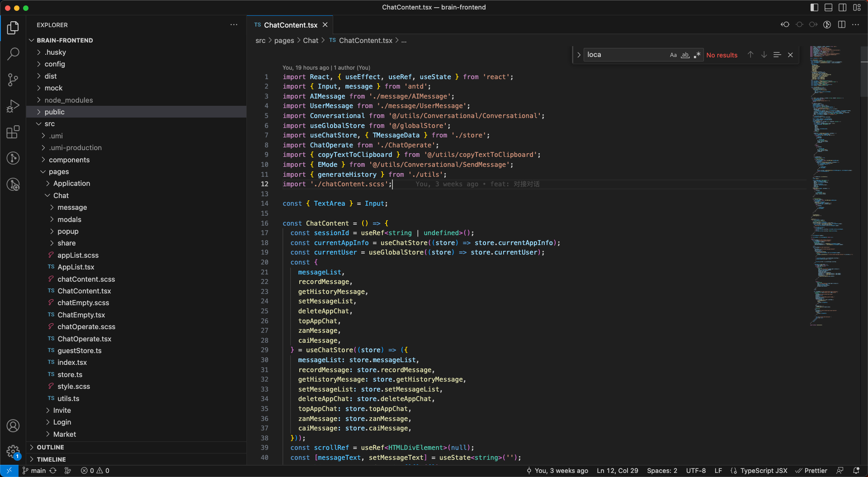Click Prettier status bar item
The image size is (868, 477).
(811, 471)
